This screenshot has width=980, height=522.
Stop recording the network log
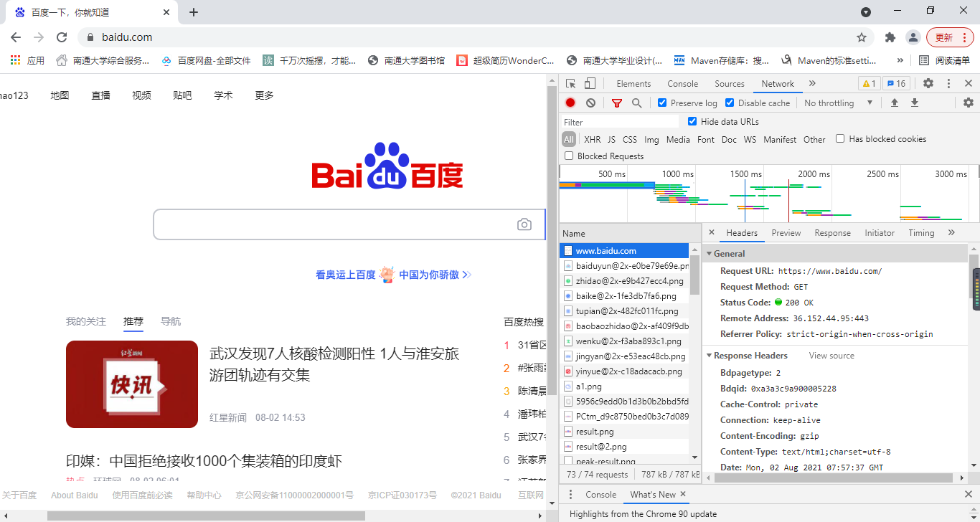[570, 103]
